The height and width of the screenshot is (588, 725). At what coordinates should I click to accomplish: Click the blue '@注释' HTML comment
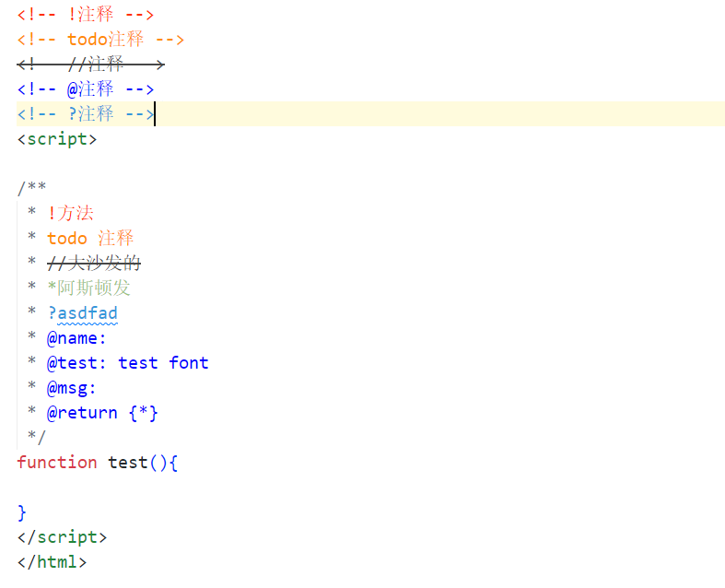[x=86, y=89]
